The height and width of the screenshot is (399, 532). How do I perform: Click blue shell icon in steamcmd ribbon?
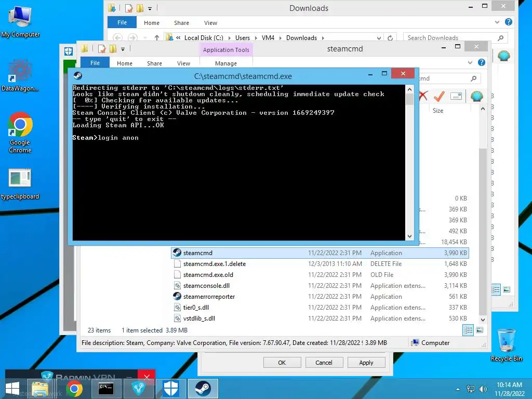(x=477, y=96)
